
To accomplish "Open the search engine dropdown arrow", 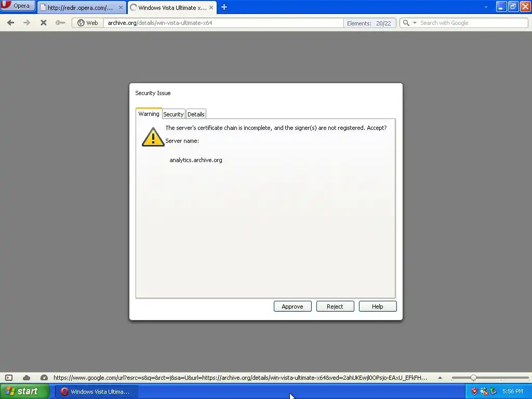I will click(415, 23).
